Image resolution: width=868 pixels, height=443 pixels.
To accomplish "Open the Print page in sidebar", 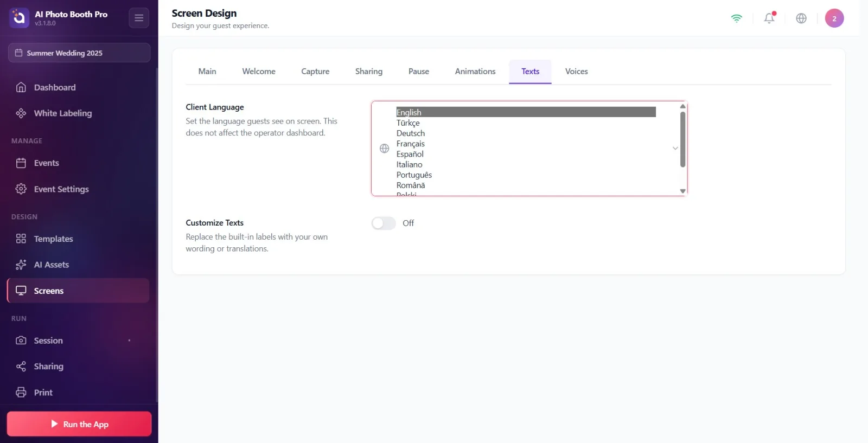I will [79, 393].
